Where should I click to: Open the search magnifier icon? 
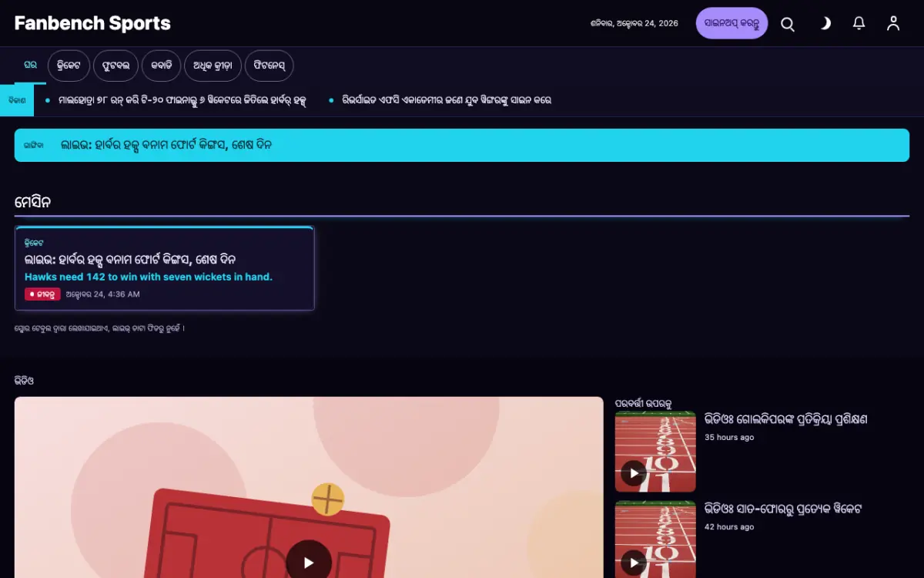(788, 24)
